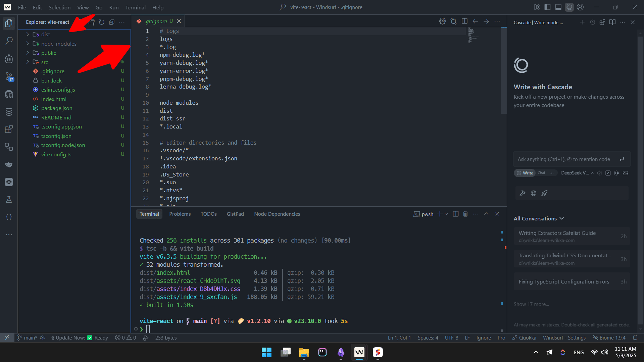The image size is (644, 362).
Task: Open Fixing TypeScript Configuration Errors conversation
Action: (x=572, y=282)
